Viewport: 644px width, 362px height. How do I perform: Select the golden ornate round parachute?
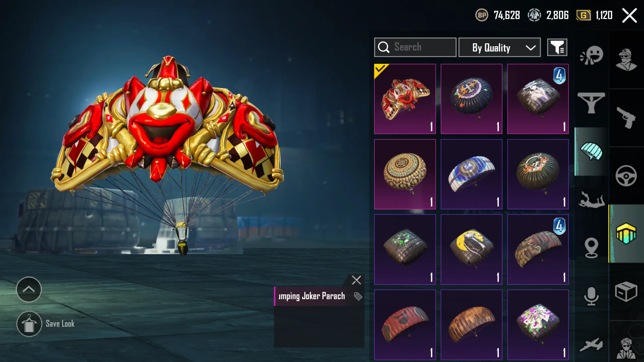405,174
